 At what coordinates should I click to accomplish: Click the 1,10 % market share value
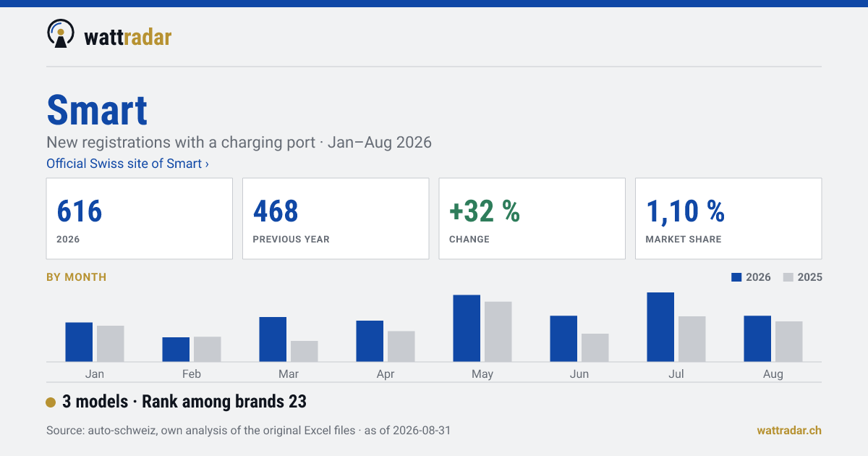coord(685,211)
